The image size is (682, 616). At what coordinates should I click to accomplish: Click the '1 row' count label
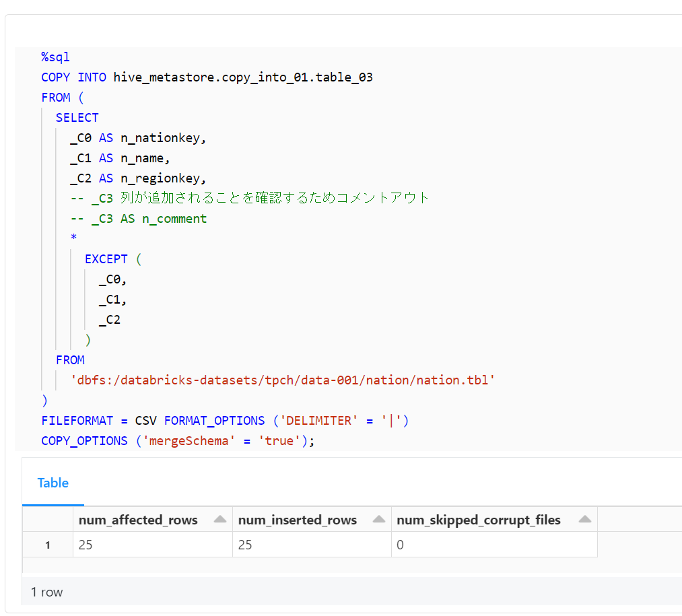47,592
